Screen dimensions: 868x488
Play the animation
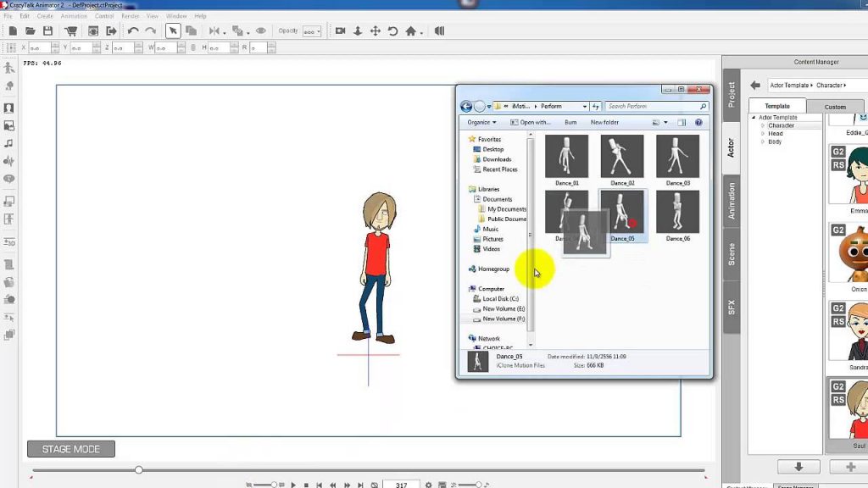(293, 485)
